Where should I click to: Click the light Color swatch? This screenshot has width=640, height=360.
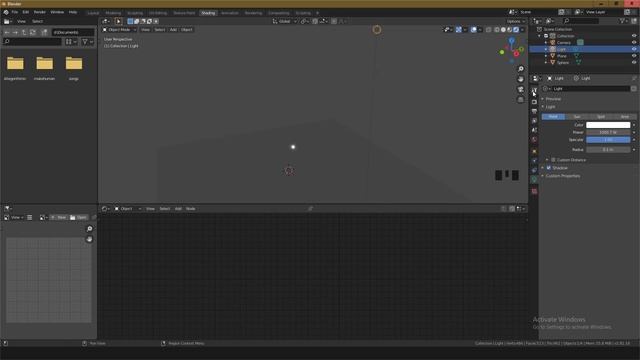click(608, 125)
